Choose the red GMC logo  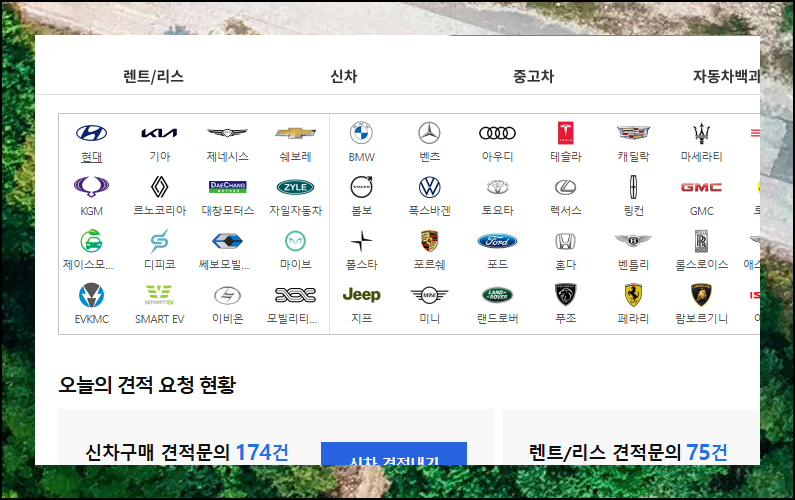coord(701,187)
